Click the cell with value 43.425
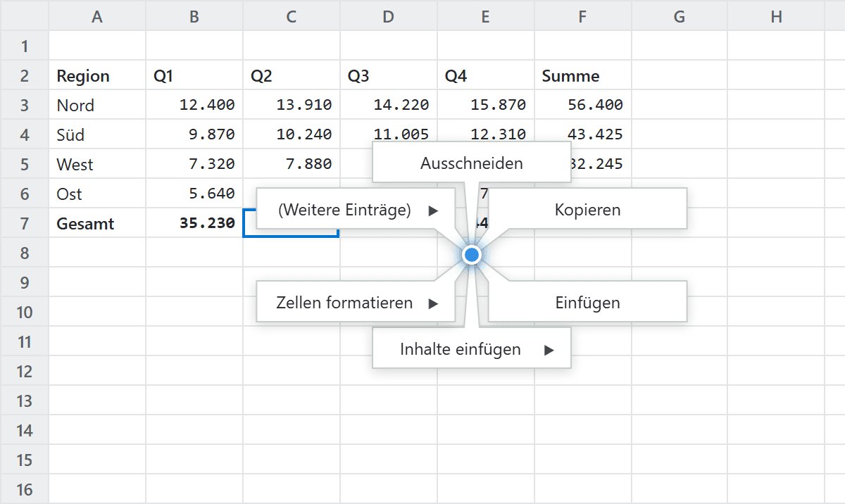Viewport: 845px width, 504px height. 583,133
